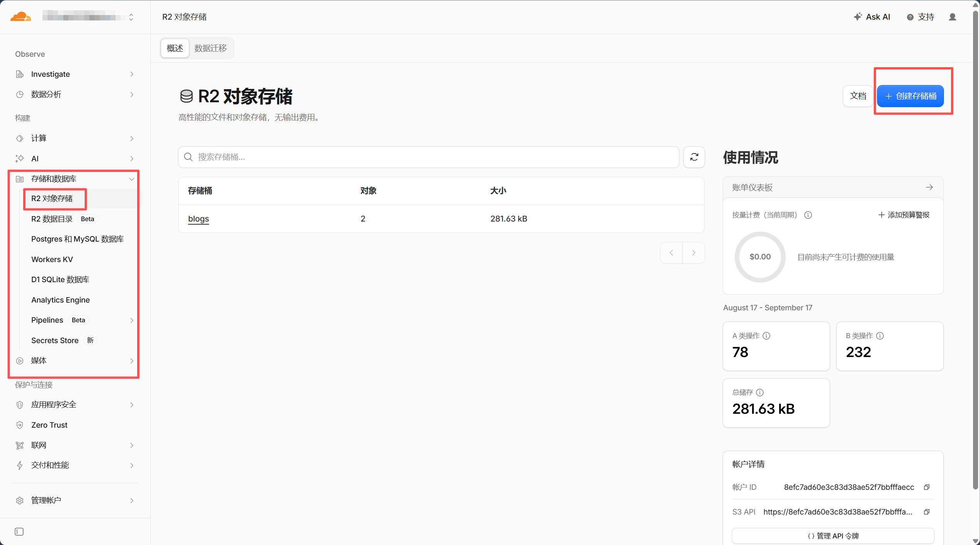Click the Zero Trust icon
Screen dimensions: 980x545
pos(20,425)
